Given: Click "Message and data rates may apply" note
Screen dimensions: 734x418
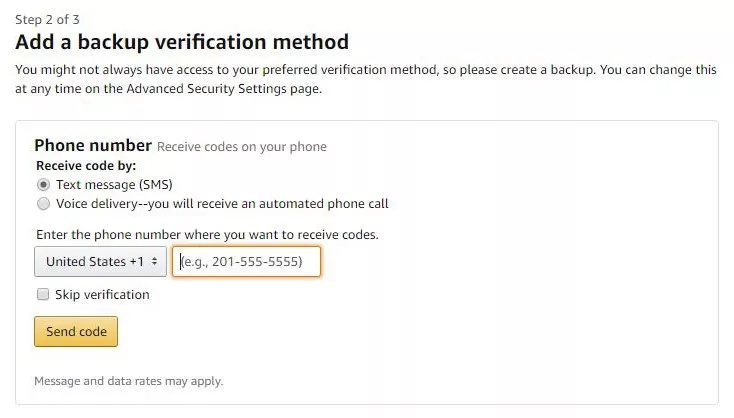Looking at the screenshot, I should pos(129,381).
